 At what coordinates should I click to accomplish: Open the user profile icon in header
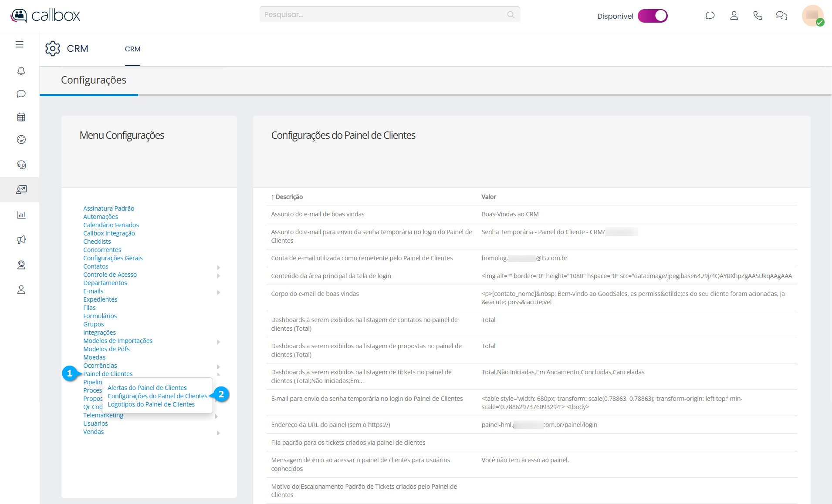click(734, 16)
